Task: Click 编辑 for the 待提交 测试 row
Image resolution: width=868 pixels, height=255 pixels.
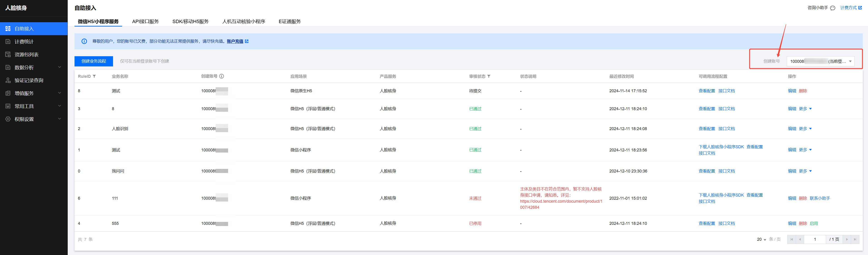Action: coord(792,91)
